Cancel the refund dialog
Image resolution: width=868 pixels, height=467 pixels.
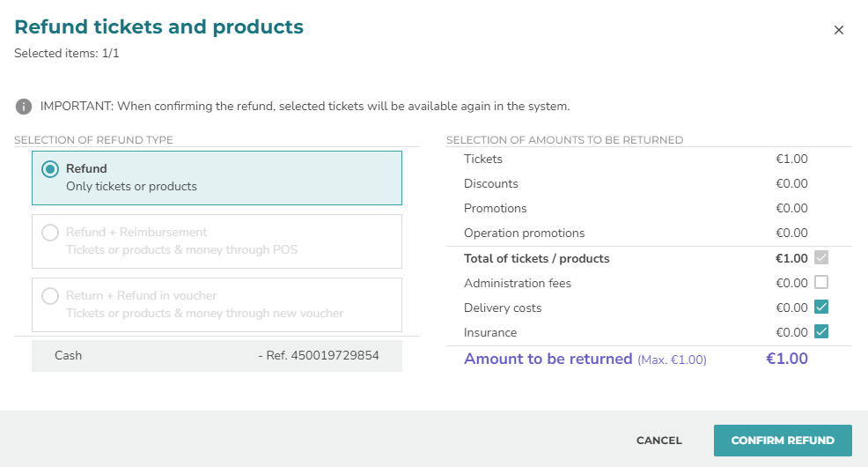(658, 441)
